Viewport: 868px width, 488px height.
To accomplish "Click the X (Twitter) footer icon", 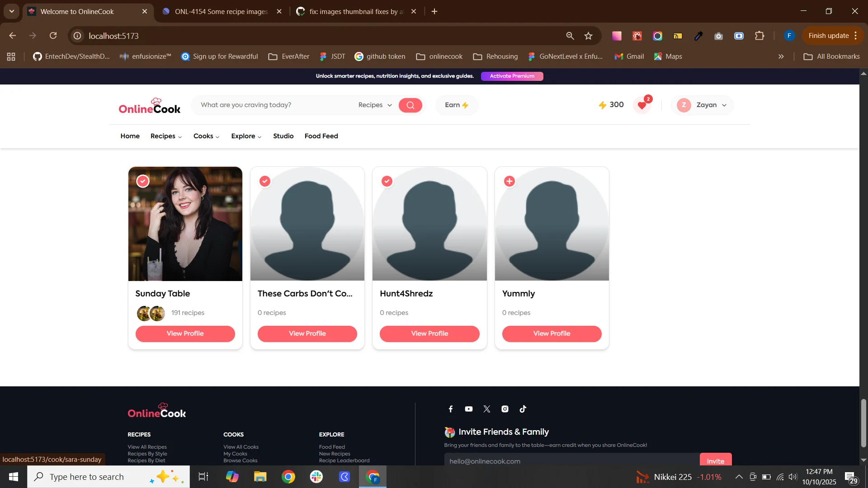I will (x=487, y=409).
